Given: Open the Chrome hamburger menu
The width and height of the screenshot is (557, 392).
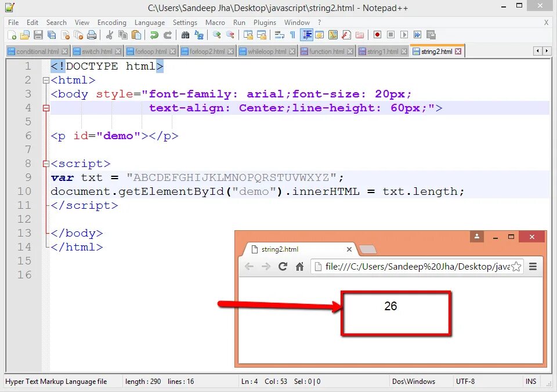Looking at the screenshot, I should click(x=533, y=266).
